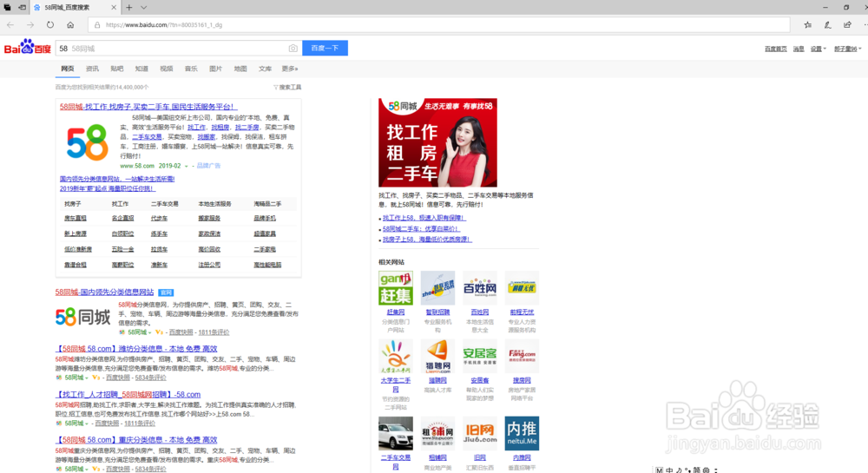Open the 前程无忧 site logo

pos(522,287)
